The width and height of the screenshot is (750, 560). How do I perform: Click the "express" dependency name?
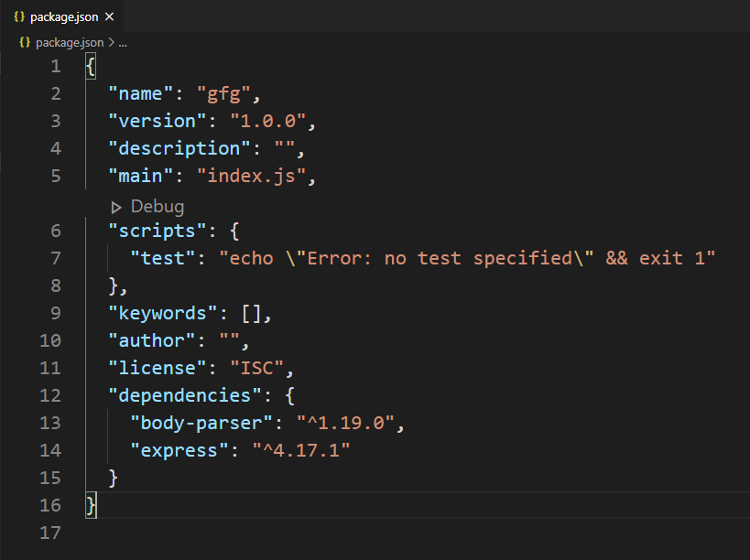179,450
